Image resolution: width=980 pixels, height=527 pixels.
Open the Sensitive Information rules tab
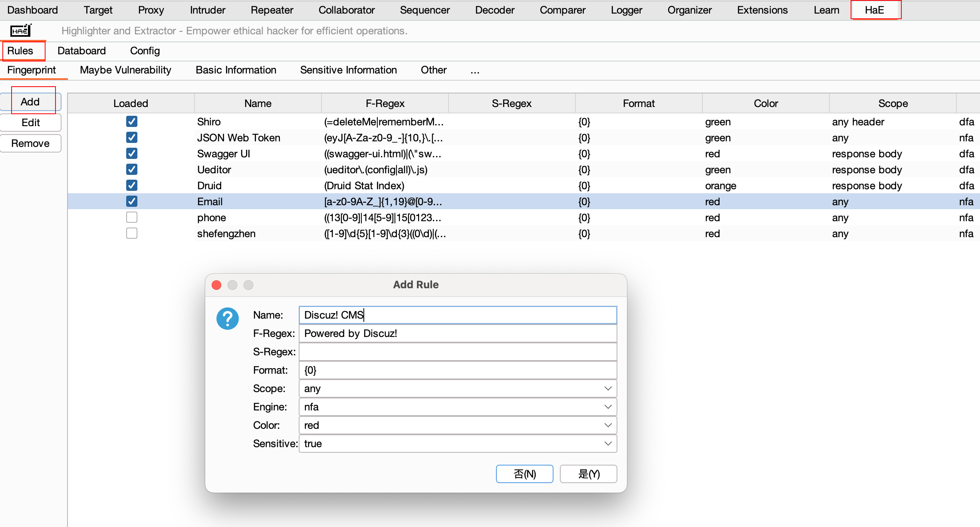(348, 70)
